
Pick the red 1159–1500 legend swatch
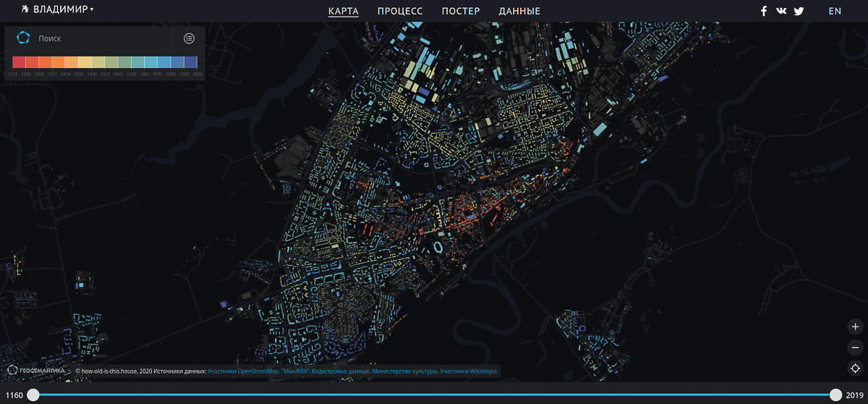point(20,62)
